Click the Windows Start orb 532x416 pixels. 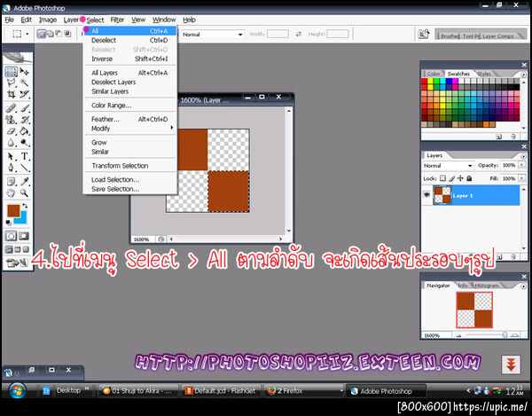click(x=17, y=390)
